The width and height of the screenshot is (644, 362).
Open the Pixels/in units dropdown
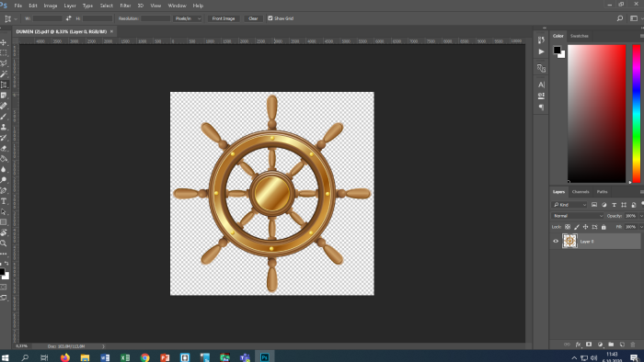pyautogui.click(x=188, y=18)
